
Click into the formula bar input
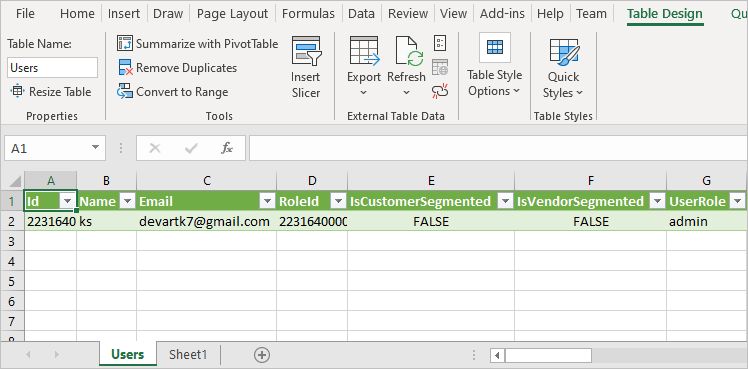pyautogui.click(x=498, y=148)
